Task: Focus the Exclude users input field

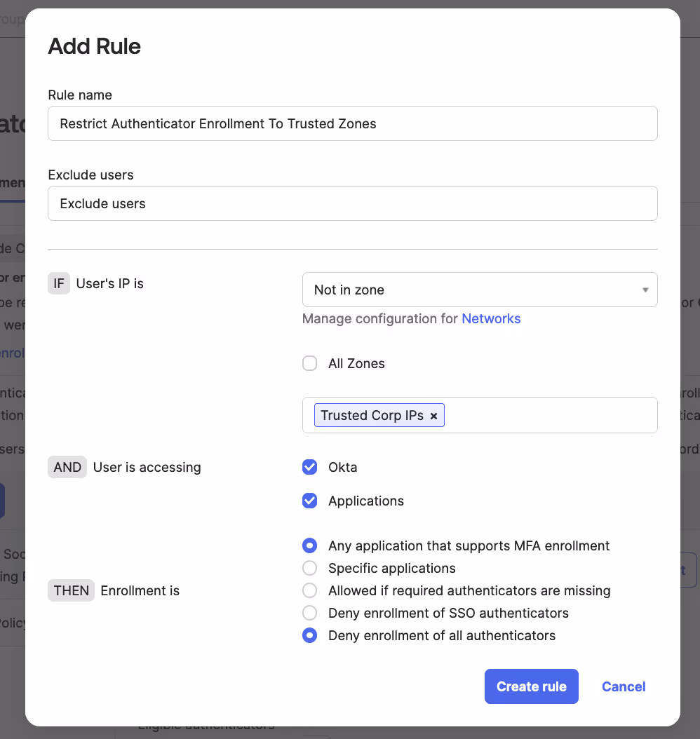Action: (353, 203)
